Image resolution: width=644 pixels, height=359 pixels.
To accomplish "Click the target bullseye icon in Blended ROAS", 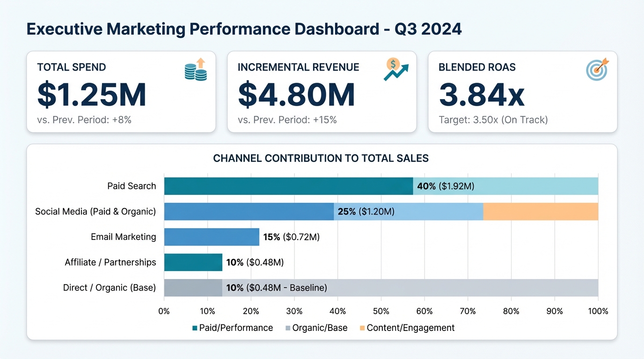I will (597, 70).
